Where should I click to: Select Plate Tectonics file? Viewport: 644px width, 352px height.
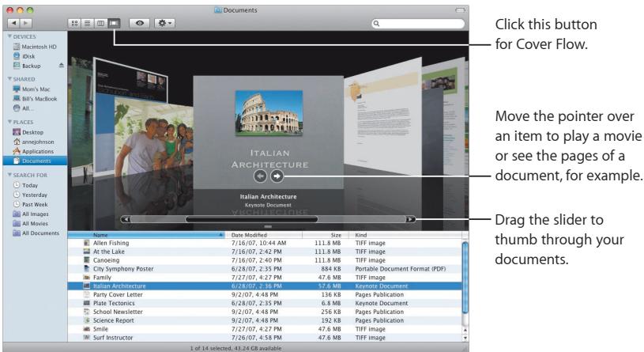tap(265, 303)
